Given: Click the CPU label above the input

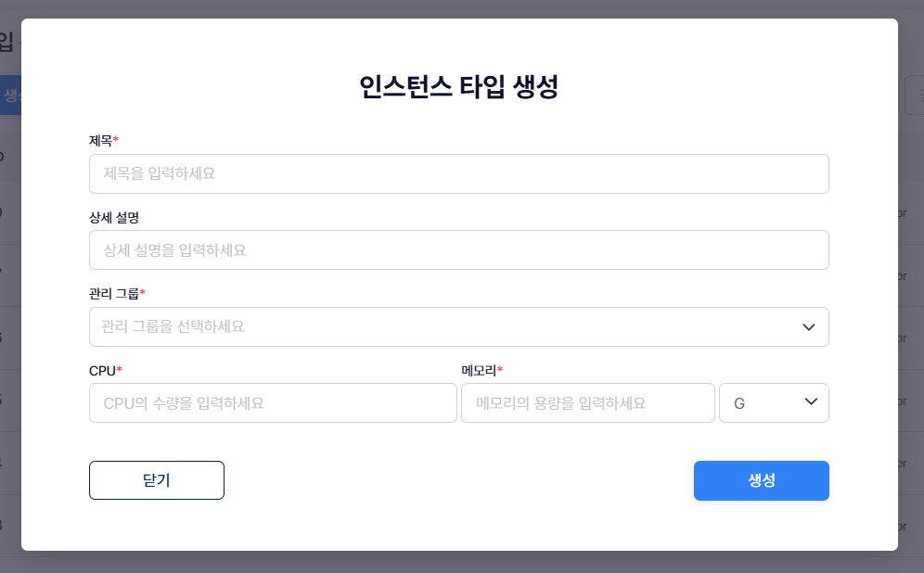Looking at the screenshot, I should pyautogui.click(x=102, y=371).
